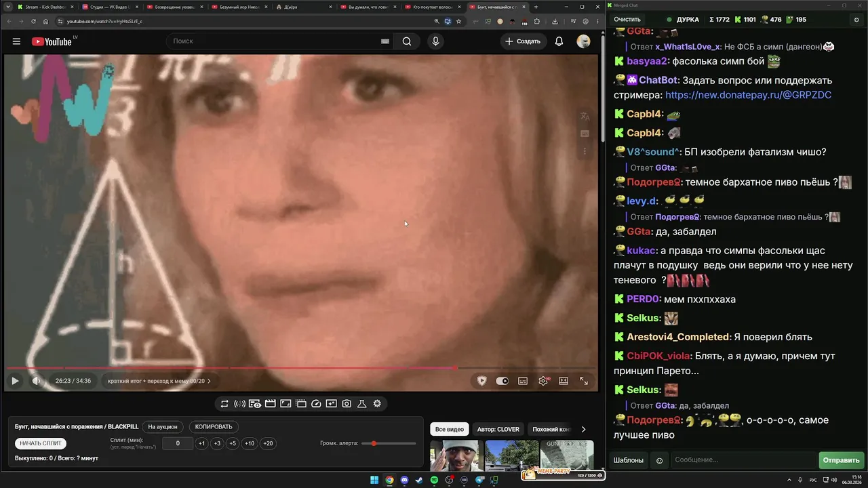
Task: Seek on the video progress bar
Action: [301, 368]
